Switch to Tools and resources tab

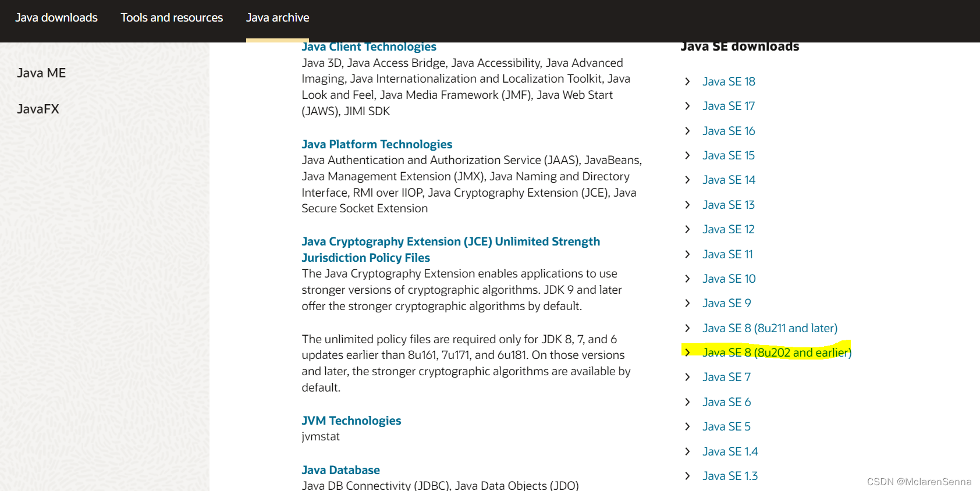tap(172, 17)
